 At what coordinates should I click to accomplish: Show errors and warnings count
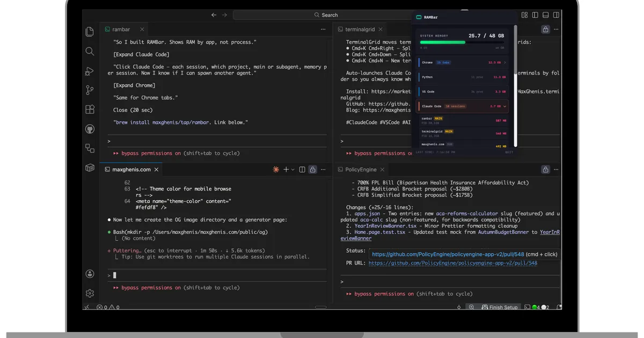[108, 307]
